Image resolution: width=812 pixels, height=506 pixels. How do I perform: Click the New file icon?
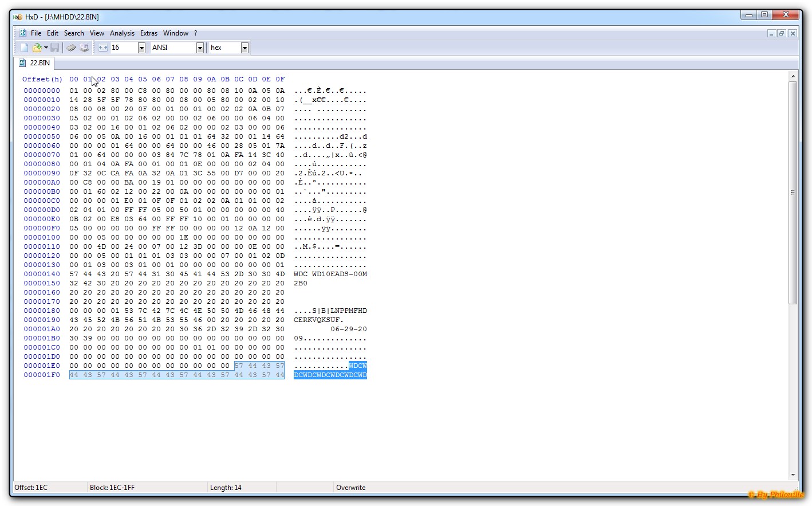pos(24,48)
